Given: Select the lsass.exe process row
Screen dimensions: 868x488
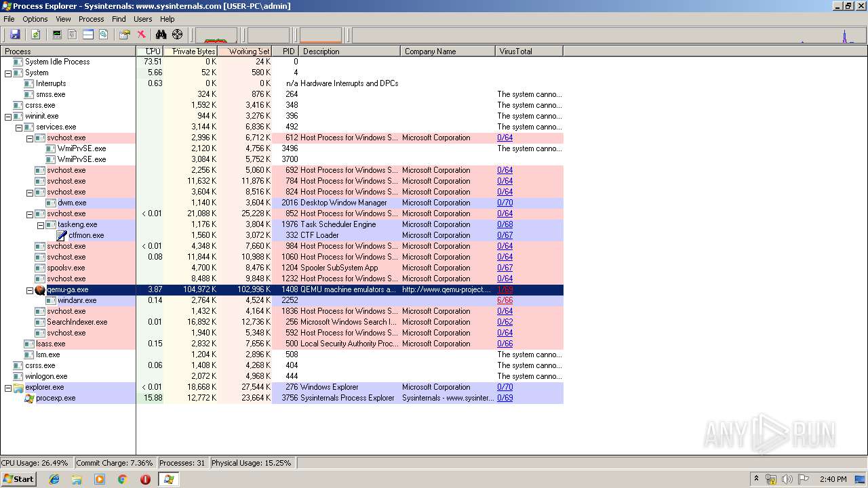Looking at the screenshot, I should (281, 344).
